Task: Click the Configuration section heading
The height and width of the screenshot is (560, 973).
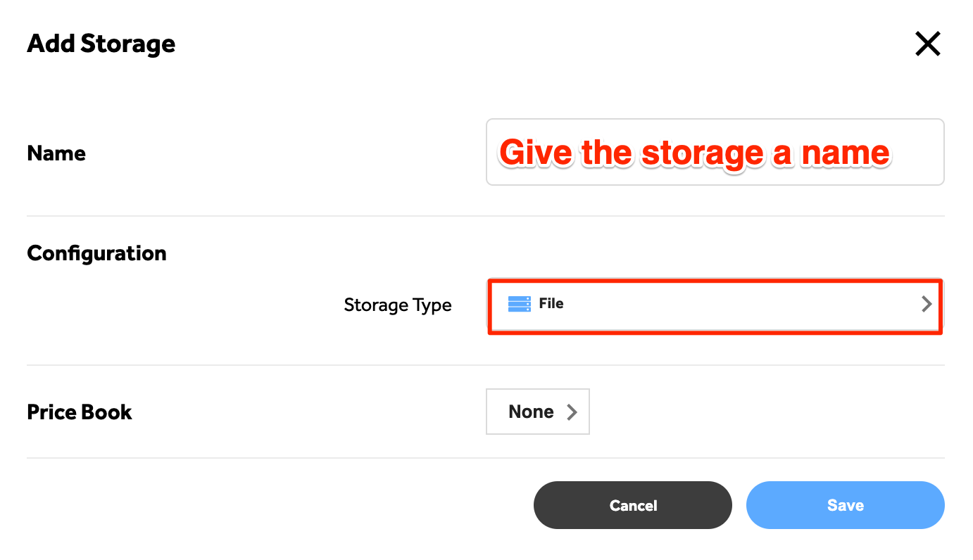Action: (x=96, y=253)
